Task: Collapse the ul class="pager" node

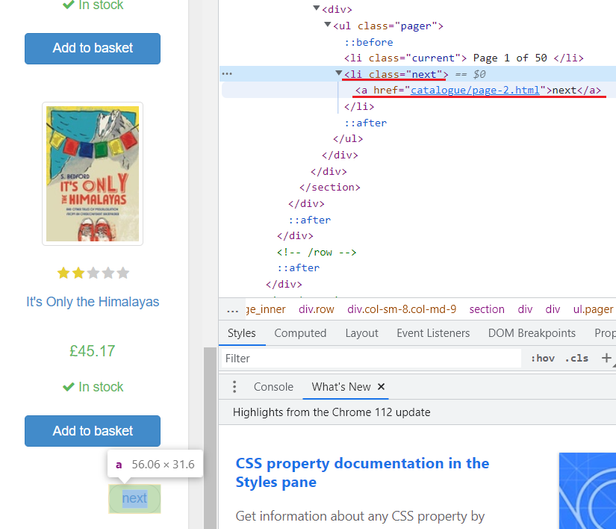Action: (x=328, y=26)
